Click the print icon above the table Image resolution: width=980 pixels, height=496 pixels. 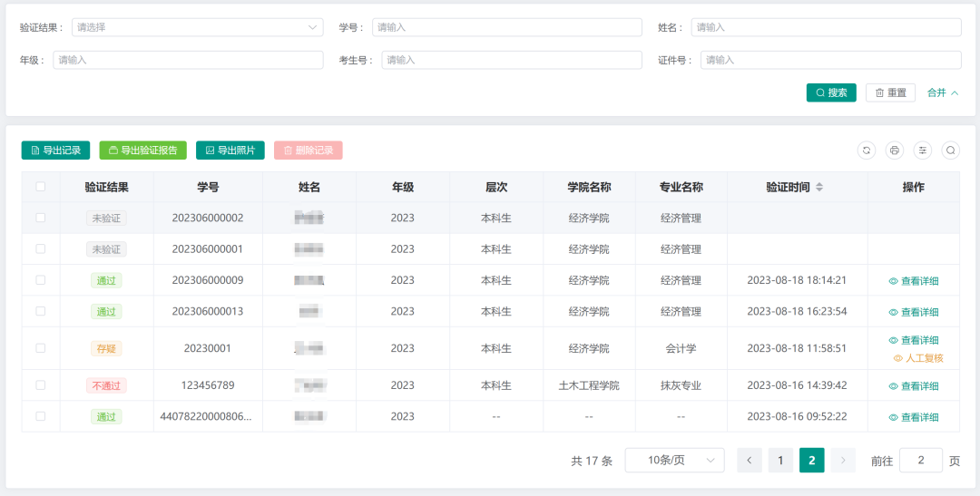tap(895, 151)
